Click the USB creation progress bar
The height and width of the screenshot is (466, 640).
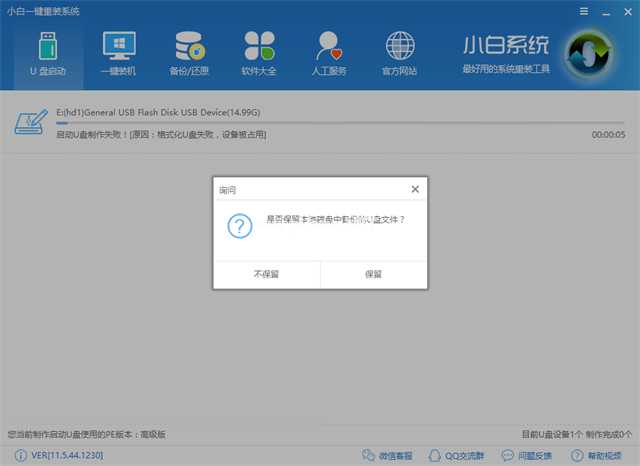(x=340, y=122)
